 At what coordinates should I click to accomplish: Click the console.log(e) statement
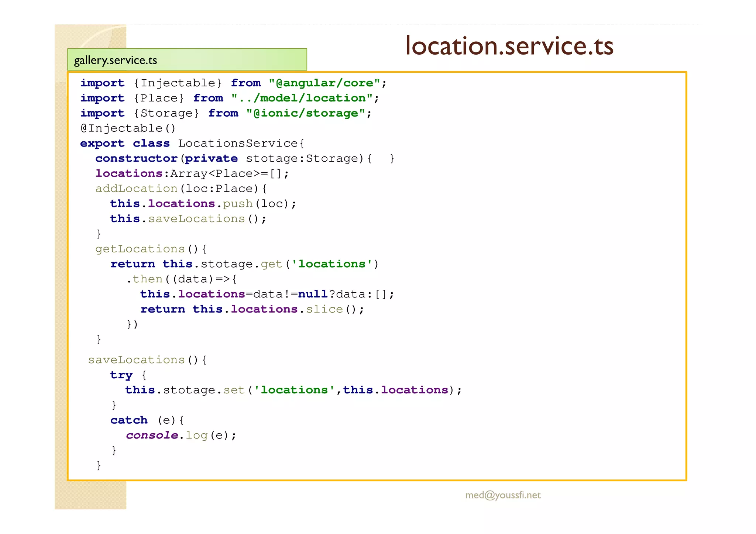click(181, 435)
